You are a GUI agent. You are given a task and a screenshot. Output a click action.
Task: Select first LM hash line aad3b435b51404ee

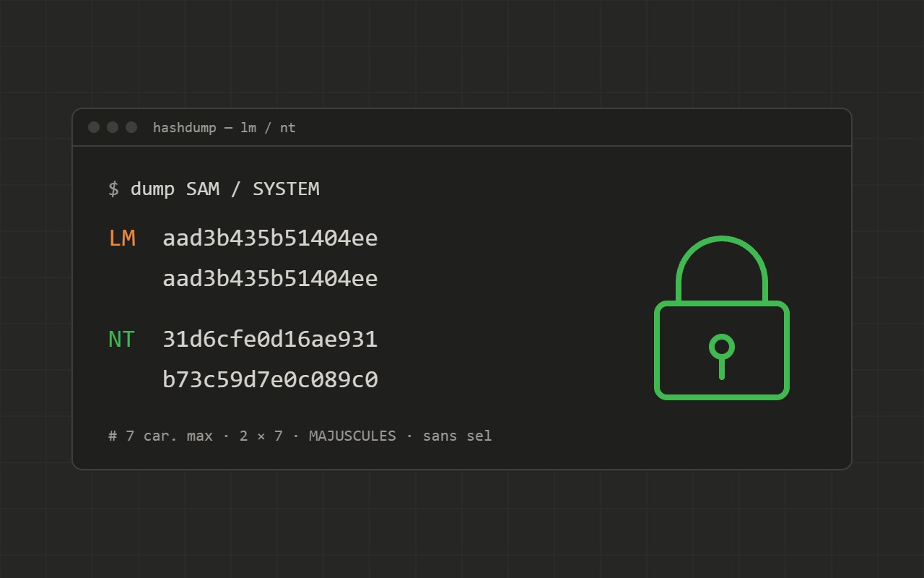tap(270, 238)
